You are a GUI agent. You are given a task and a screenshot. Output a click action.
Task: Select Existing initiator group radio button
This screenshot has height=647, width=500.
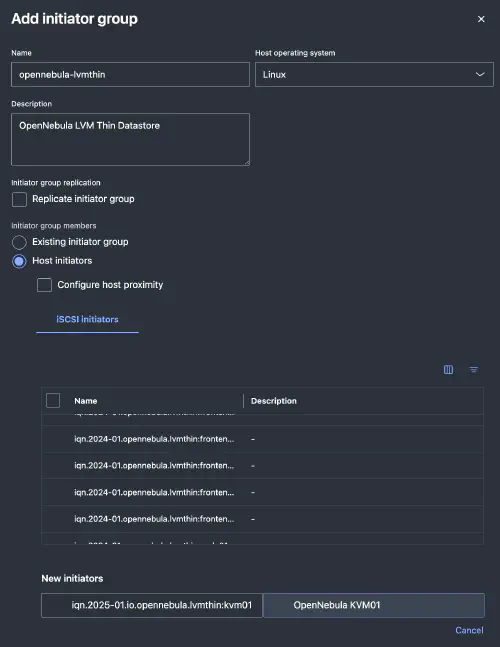click(x=19, y=242)
